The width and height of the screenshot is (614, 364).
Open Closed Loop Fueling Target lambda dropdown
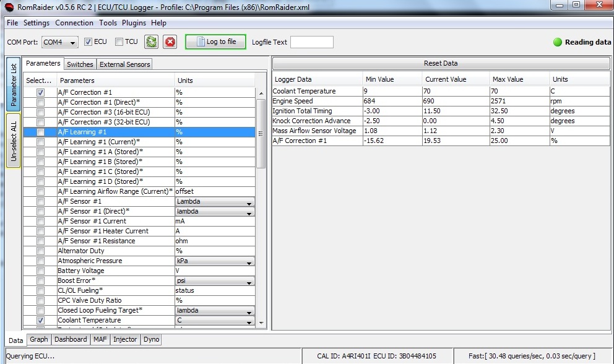tap(215, 310)
